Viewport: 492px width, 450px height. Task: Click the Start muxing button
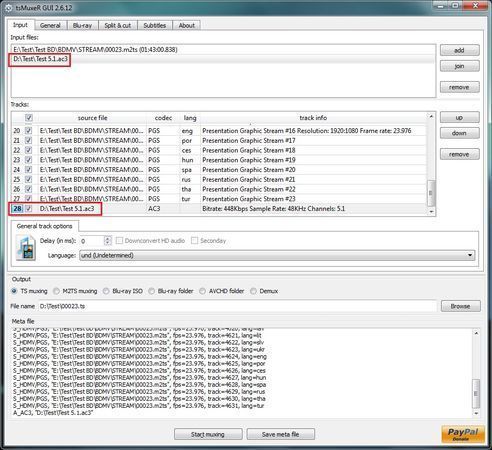coord(208,434)
